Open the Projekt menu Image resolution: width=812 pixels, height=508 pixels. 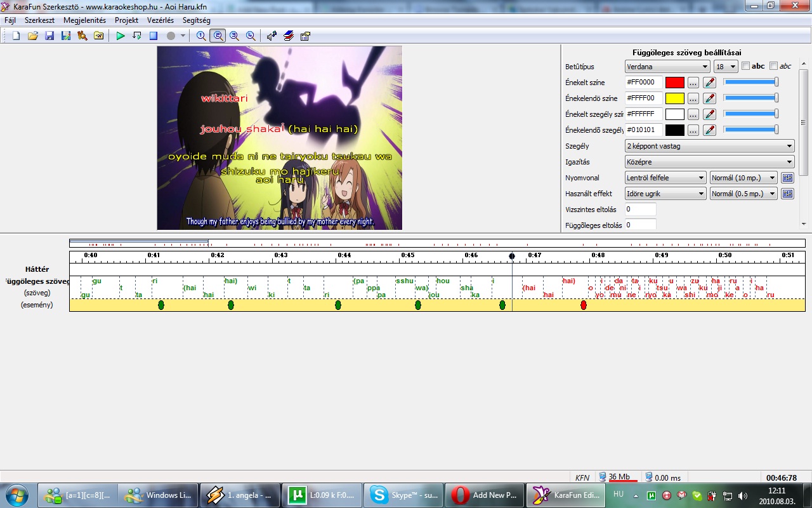pos(126,20)
